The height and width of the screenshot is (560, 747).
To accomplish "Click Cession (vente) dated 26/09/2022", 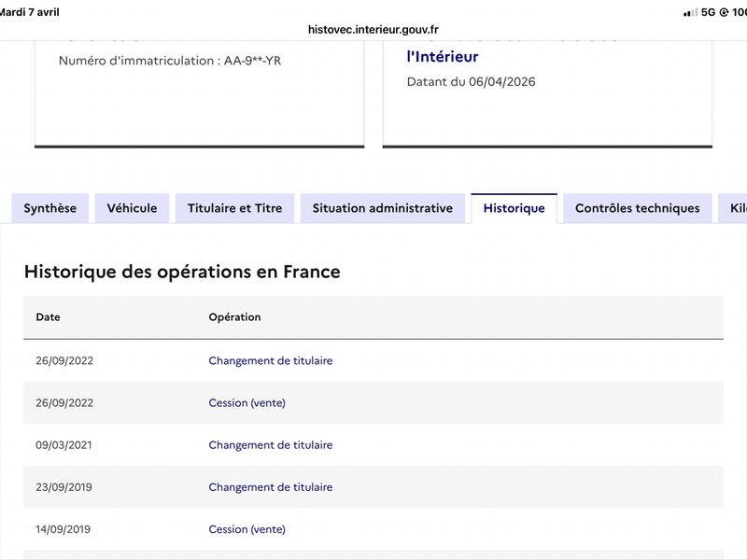I will point(247,403).
